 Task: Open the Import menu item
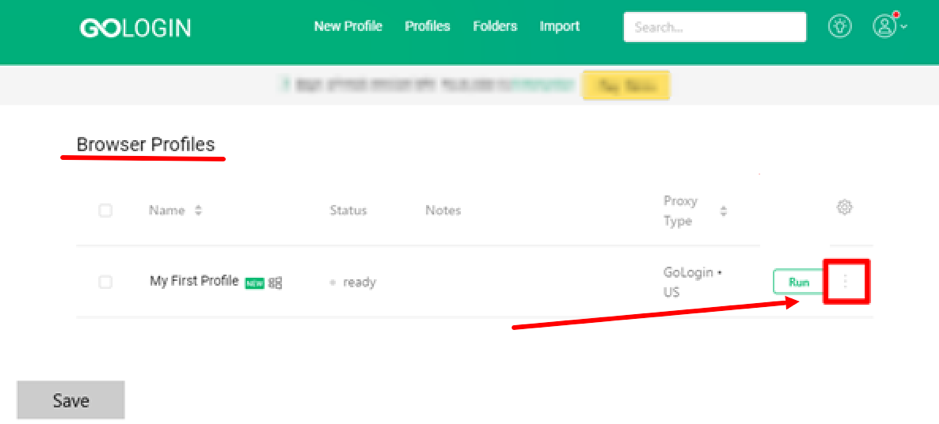point(559,26)
